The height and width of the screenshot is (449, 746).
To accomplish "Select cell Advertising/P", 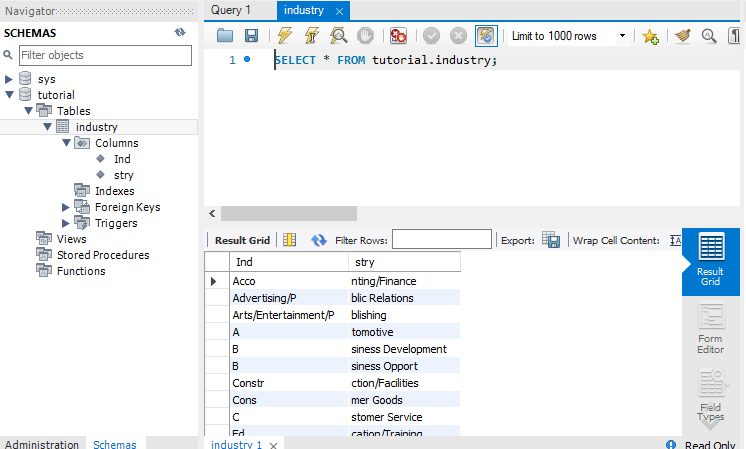I will [x=288, y=298].
